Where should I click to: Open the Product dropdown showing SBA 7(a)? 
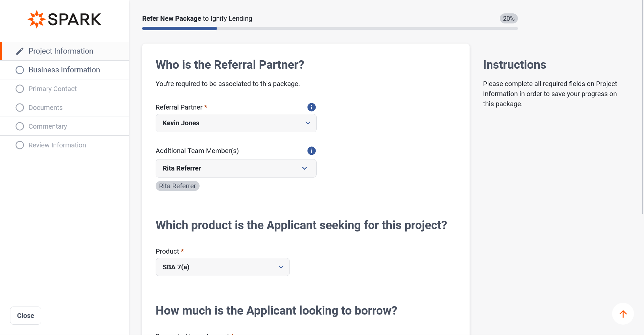[222, 267]
